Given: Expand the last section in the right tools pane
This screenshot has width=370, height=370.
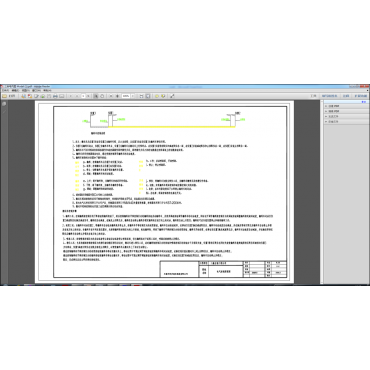Looking at the screenshot, I should 345,122.
